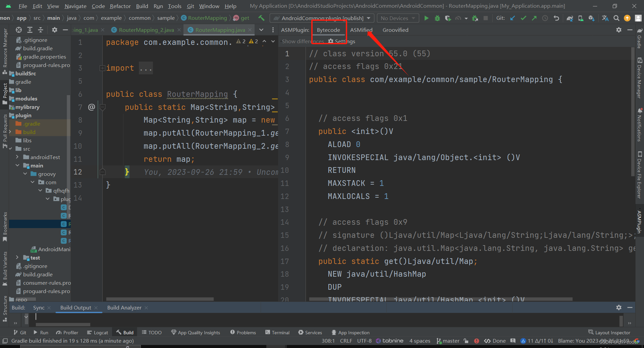
Task: Toggle the Notifications right side tab
Action: (x=639, y=125)
